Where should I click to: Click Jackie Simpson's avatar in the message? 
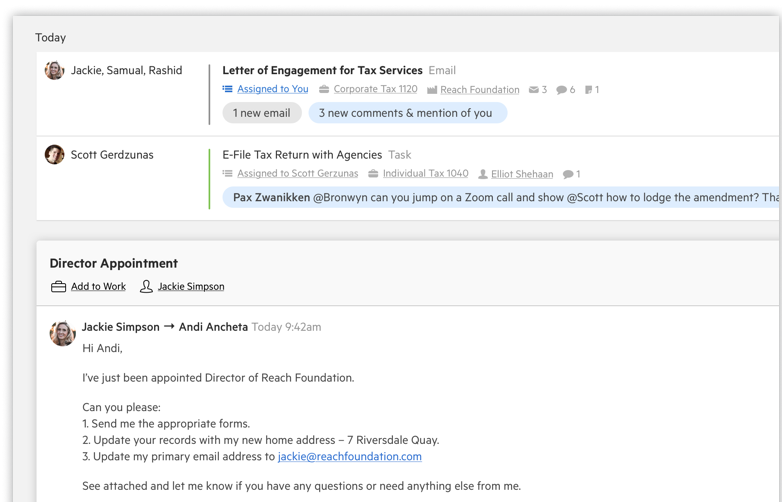pyautogui.click(x=63, y=333)
